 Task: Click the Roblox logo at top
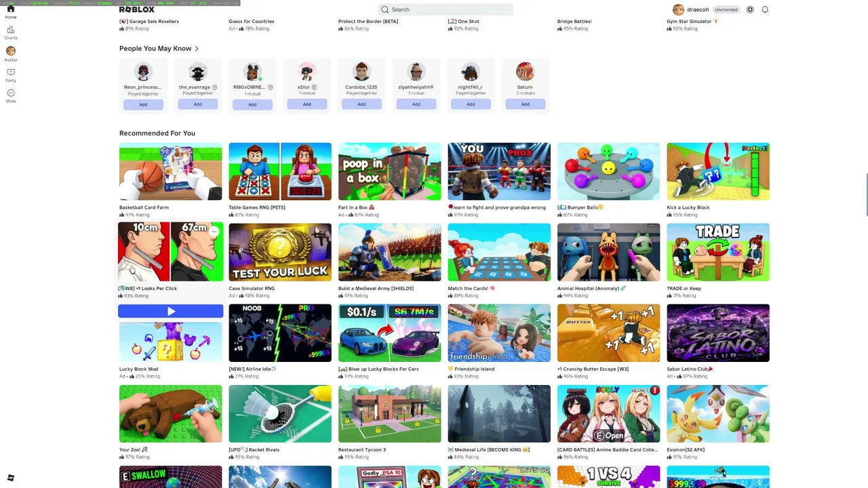point(137,9)
